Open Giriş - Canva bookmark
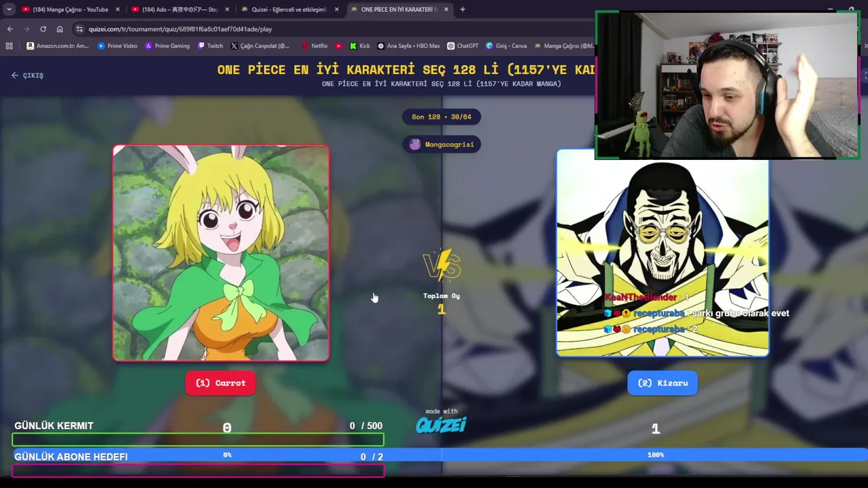The width and height of the screenshot is (868, 488). pos(507,46)
